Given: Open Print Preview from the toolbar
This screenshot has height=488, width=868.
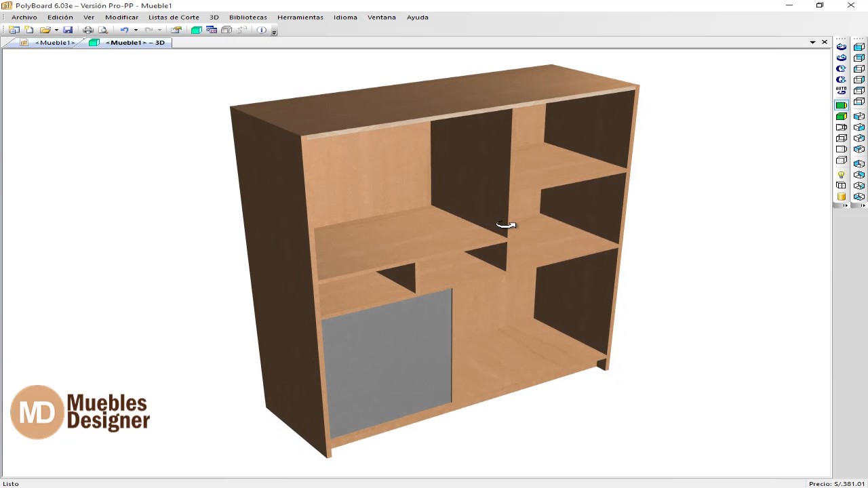Looking at the screenshot, I should tap(103, 30).
